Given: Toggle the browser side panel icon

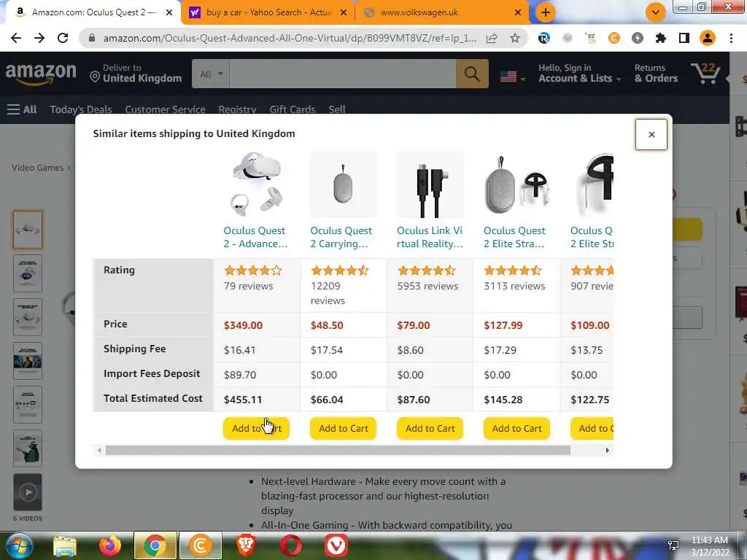Looking at the screenshot, I should pyautogui.click(x=684, y=38).
